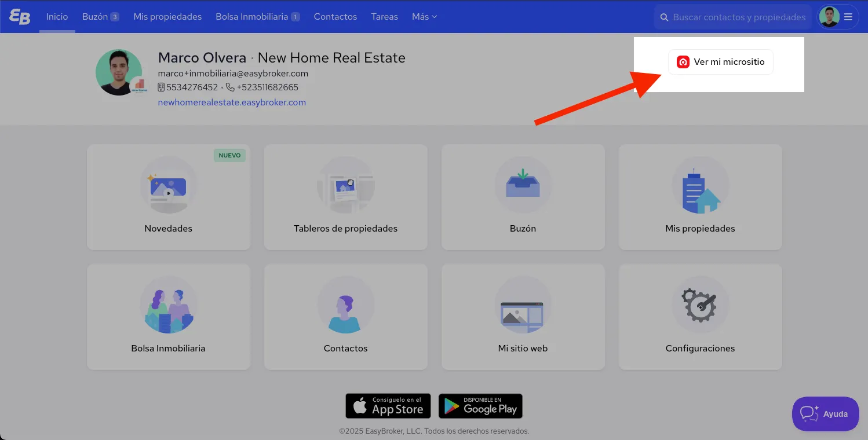
Task: Click the EasyBroker EB logo
Action: 20,17
